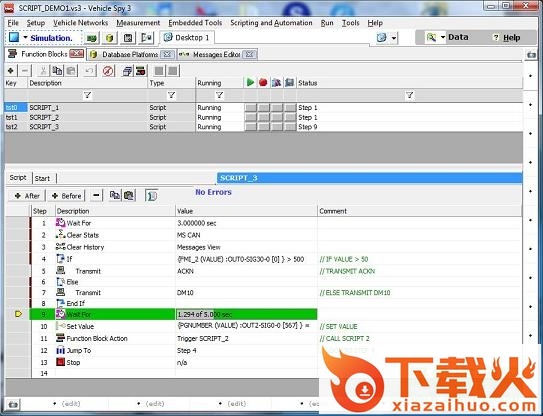This screenshot has height=416, width=543.
Task: Click the copy icon in Function Blocks toolbar
Action: tap(57, 71)
